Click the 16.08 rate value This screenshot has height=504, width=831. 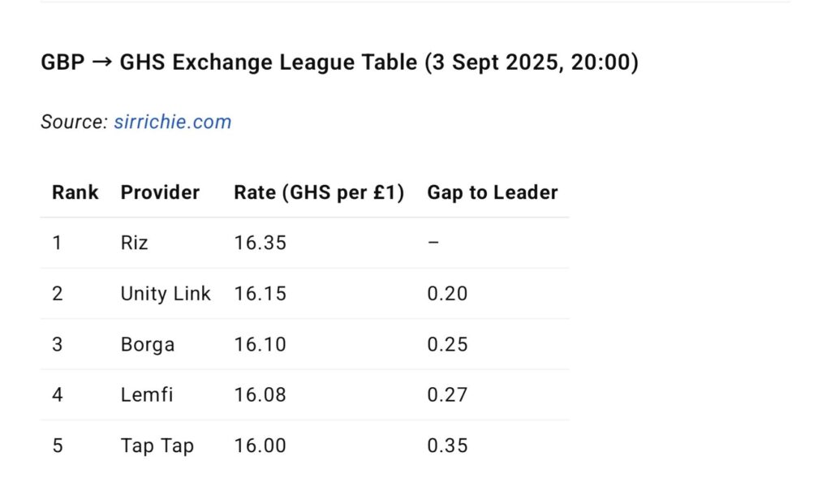pyautogui.click(x=260, y=395)
